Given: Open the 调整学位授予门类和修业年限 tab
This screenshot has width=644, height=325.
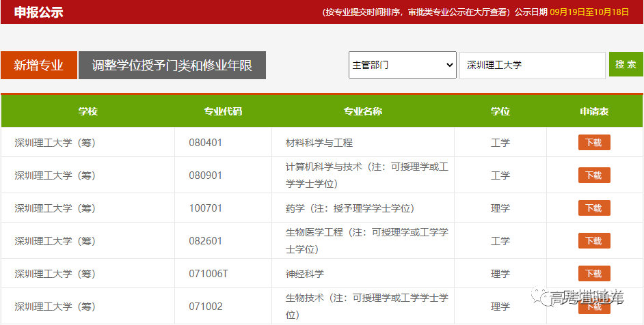Looking at the screenshot, I should (172, 66).
